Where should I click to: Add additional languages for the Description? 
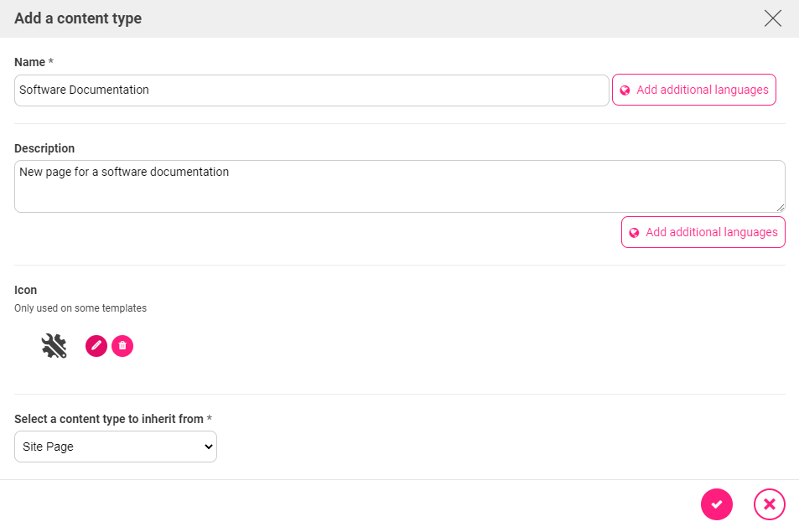[703, 232]
